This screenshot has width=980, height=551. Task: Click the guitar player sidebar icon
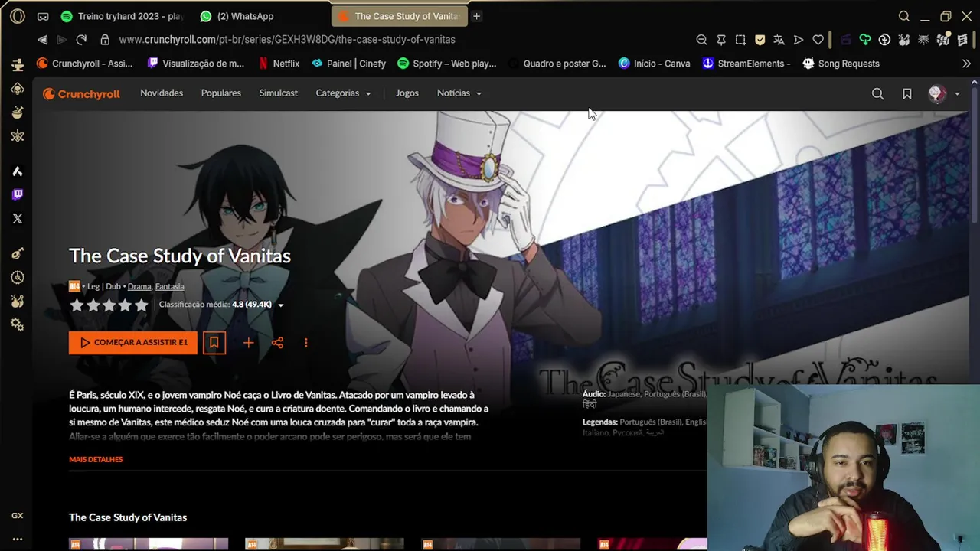(x=18, y=253)
